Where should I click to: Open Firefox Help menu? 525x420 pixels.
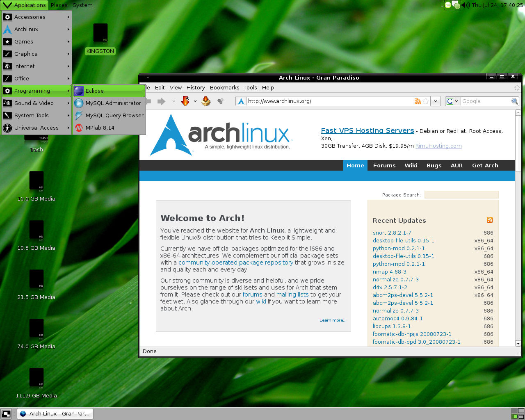tap(268, 87)
